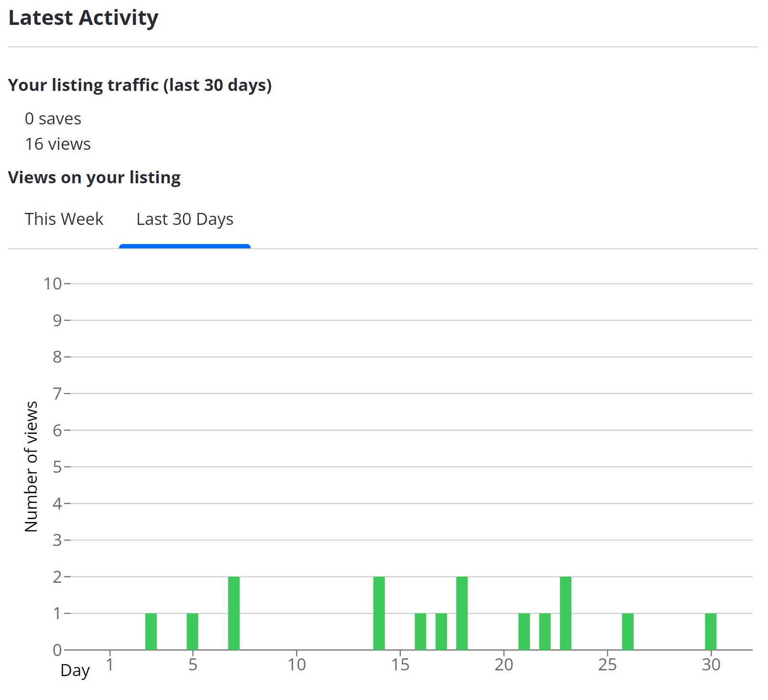Click the Latest Activity heading
Viewport: 768px width, 700px height.
[x=83, y=18]
